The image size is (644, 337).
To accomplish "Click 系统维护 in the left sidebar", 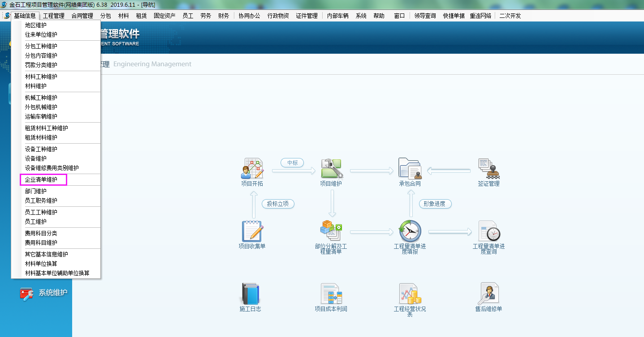I will pyautogui.click(x=52, y=293).
